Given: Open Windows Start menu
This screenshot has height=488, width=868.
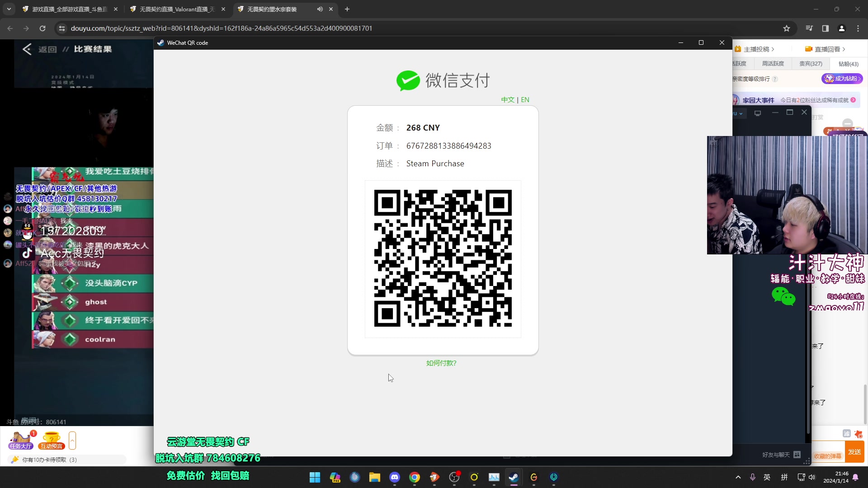Looking at the screenshot, I should tap(315, 477).
